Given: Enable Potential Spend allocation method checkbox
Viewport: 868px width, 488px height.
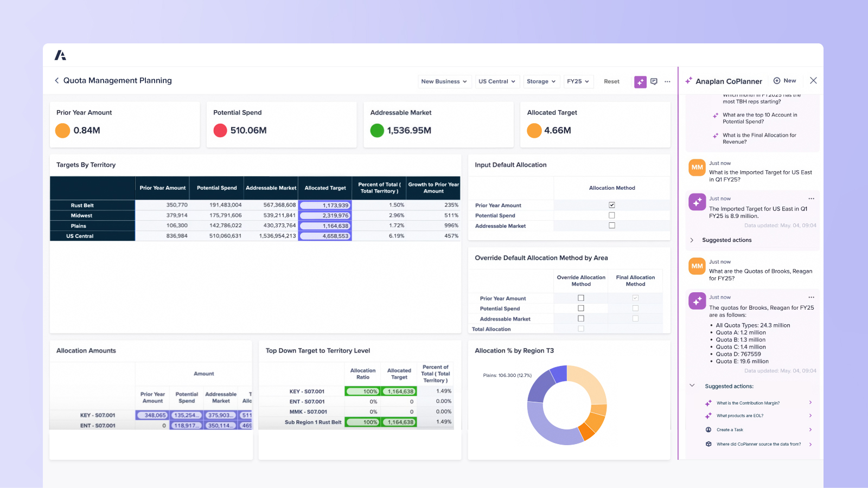Looking at the screenshot, I should (612, 215).
